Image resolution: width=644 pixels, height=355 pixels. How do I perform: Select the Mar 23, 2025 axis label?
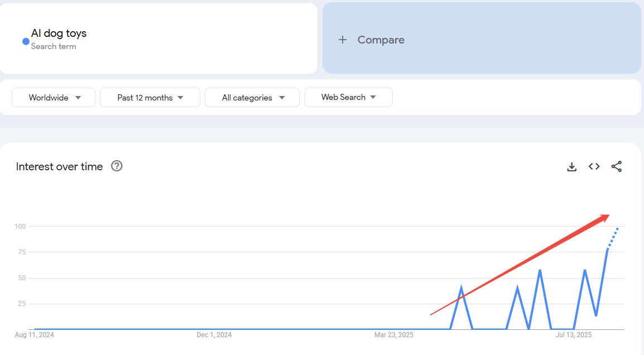coord(393,335)
